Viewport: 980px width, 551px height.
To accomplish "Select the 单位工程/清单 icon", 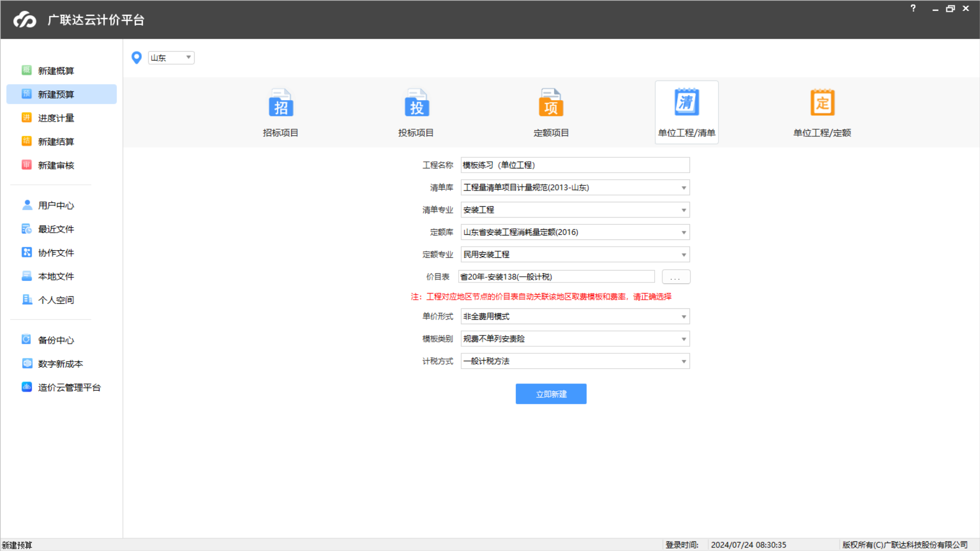I will click(686, 103).
